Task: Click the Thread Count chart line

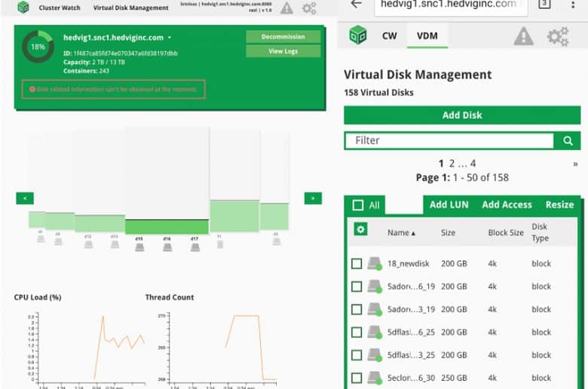Action: point(250,348)
